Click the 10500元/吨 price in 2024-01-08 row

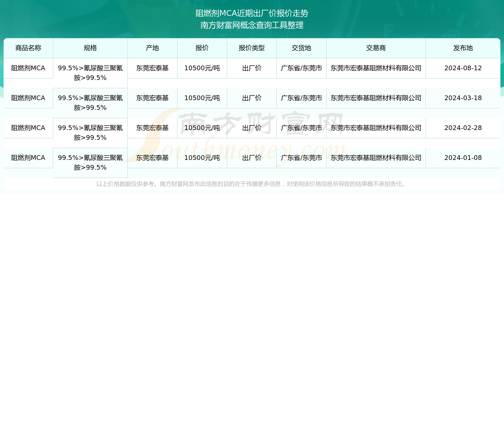tap(202, 158)
